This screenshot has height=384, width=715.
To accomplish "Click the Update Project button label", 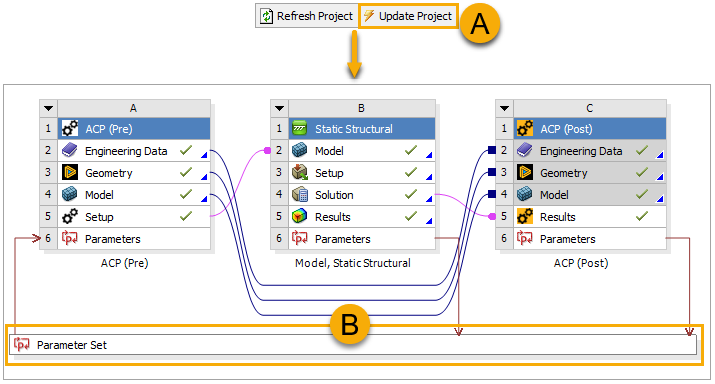I will point(415,16).
